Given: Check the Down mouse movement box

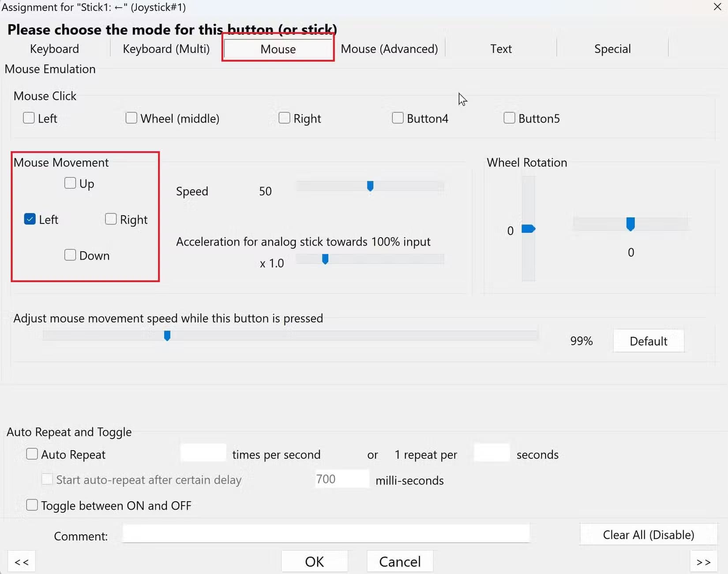Looking at the screenshot, I should tap(70, 255).
